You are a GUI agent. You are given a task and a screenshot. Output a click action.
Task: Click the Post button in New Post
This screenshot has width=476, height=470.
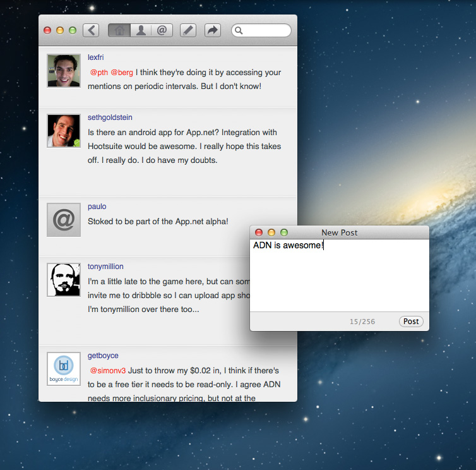tap(411, 322)
